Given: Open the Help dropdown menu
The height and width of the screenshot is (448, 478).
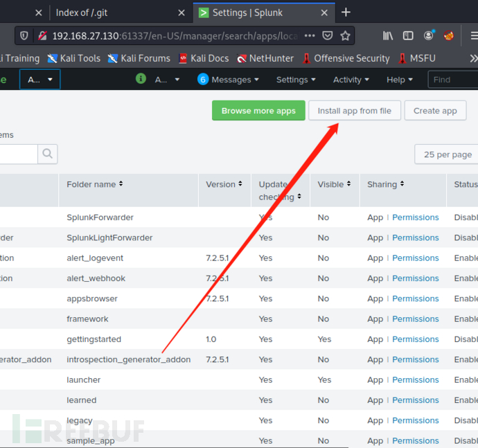Looking at the screenshot, I should click(399, 80).
